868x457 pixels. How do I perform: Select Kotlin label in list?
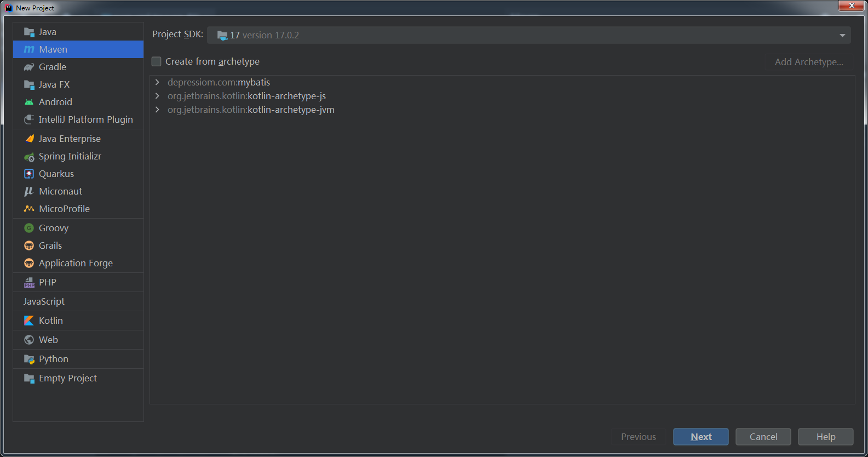click(51, 321)
